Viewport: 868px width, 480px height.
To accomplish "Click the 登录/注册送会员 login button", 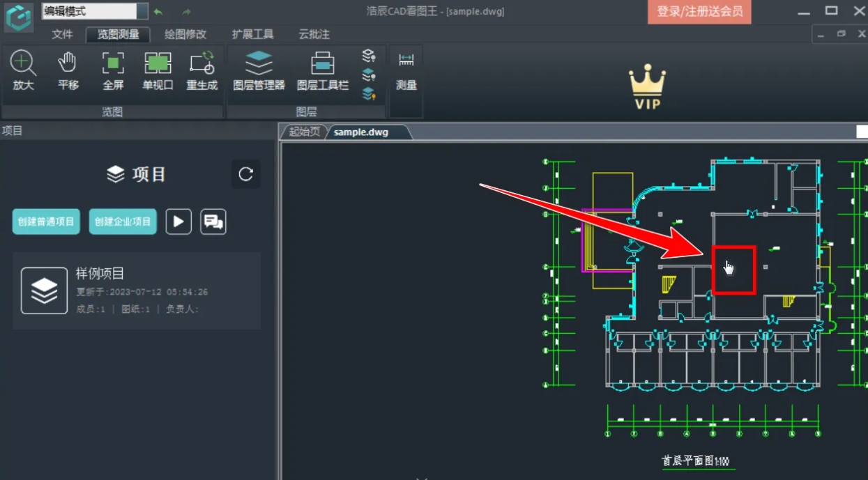I will pyautogui.click(x=699, y=11).
